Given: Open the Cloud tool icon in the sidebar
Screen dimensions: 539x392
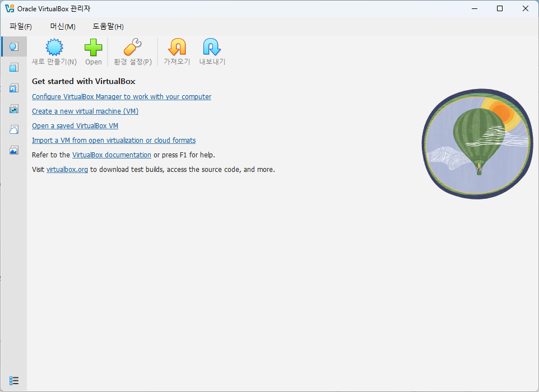Looking at the screenshot, I should tap(14, 129).
